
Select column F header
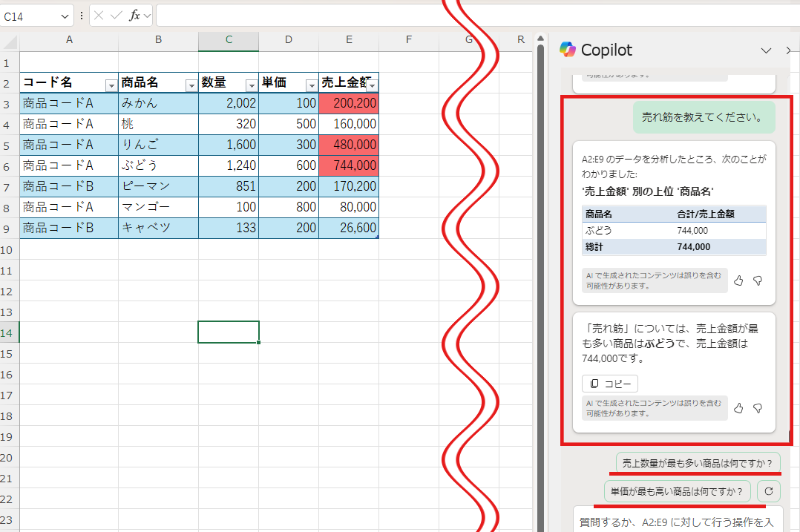click(x=409, y=40)
